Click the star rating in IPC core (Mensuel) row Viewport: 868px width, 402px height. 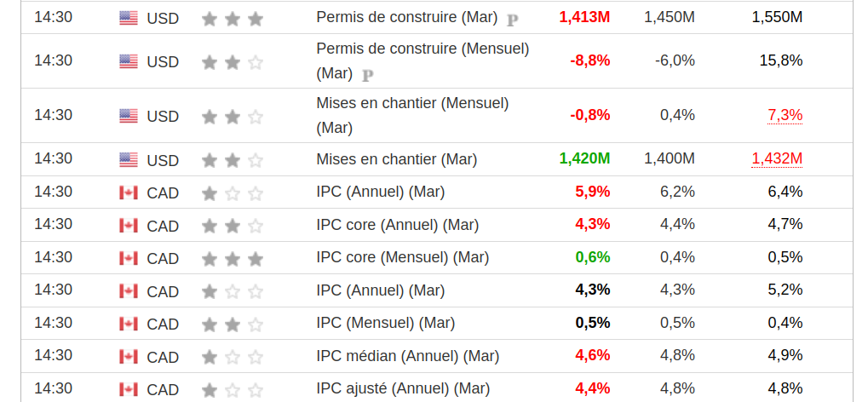click(x=233, y=258)
